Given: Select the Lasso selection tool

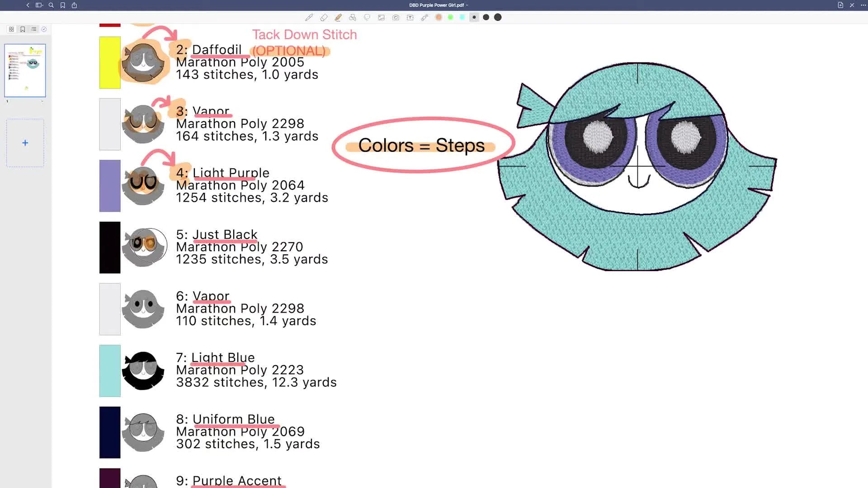Looking at the screenshot, I should click(x=367, y=17).
